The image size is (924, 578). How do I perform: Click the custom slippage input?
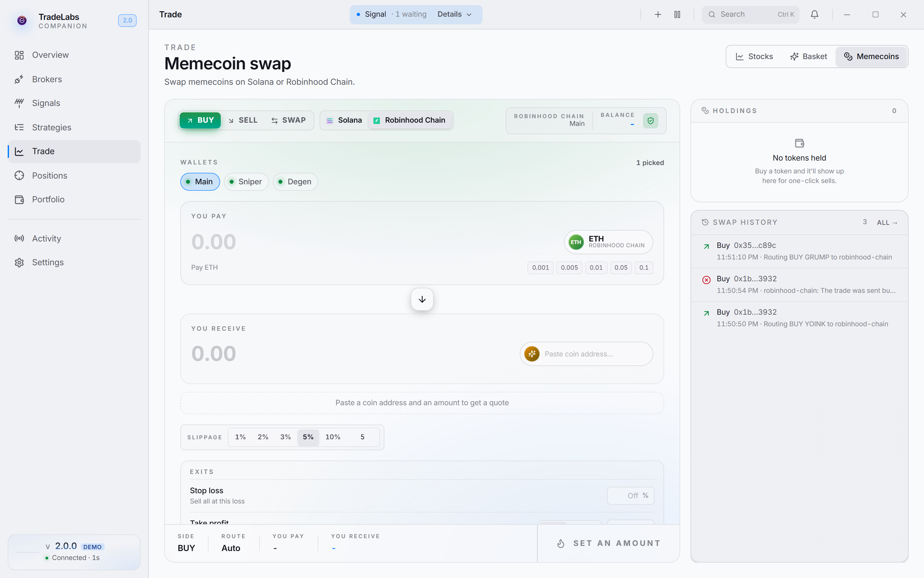[x=362, y=437]
